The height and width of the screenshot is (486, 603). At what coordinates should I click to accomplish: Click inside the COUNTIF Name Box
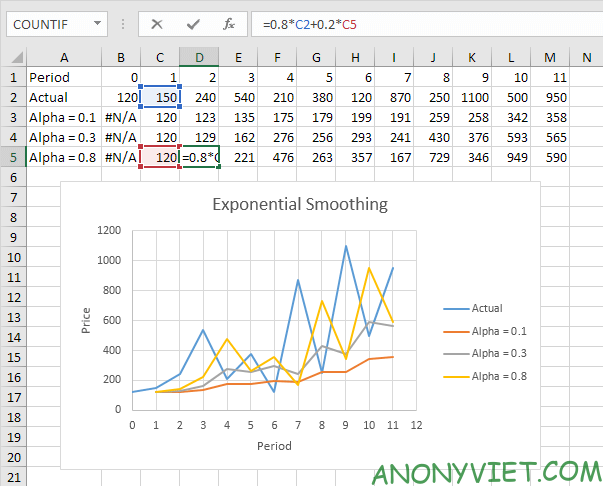pyautogui.click(x=48, y=23)
